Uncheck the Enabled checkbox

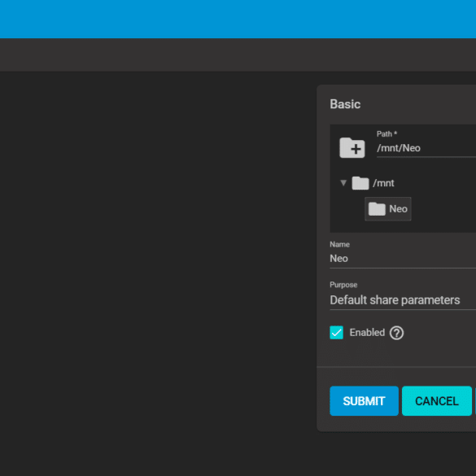pos(336,333)
